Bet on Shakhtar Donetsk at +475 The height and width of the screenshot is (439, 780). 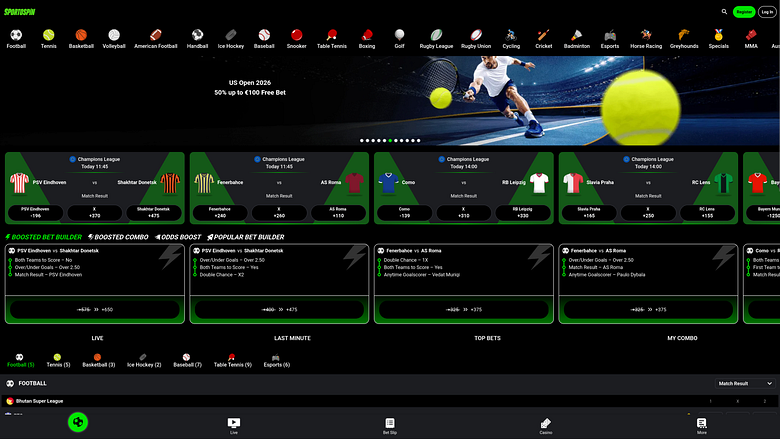(154, 213)
